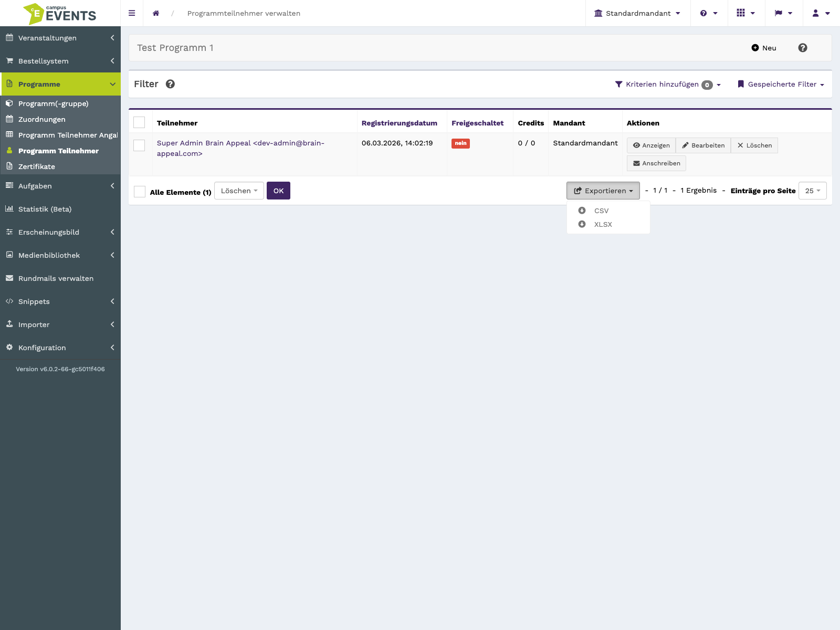Click Bearbeiten for the participant
The width and height of the screenshot is (840, 630).
pyautogui.click(x=703, y=145)
